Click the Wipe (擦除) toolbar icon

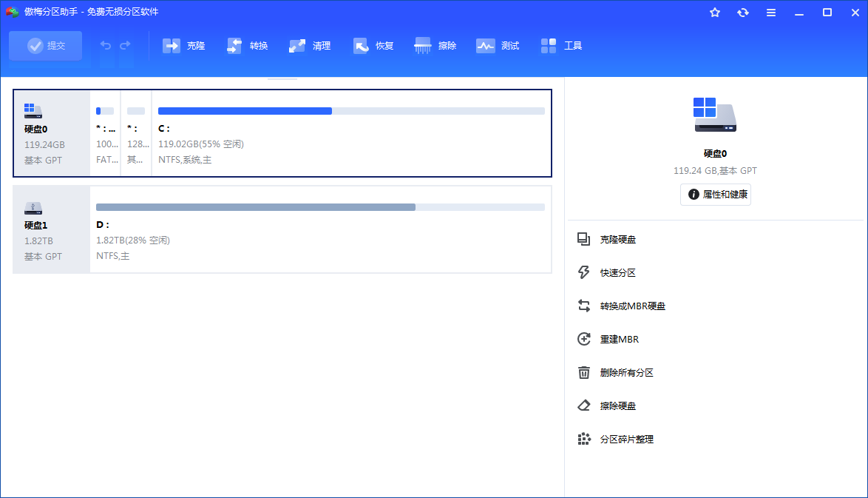point(424,46)
